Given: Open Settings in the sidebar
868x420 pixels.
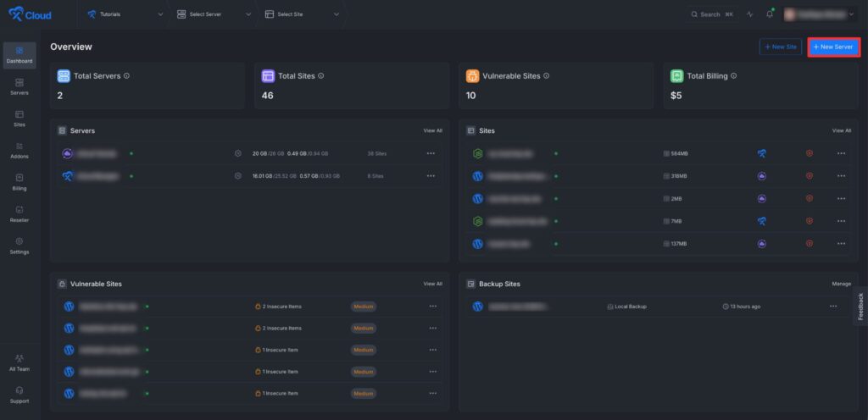Looking at the screenshot, I should (x=19, y=246).
